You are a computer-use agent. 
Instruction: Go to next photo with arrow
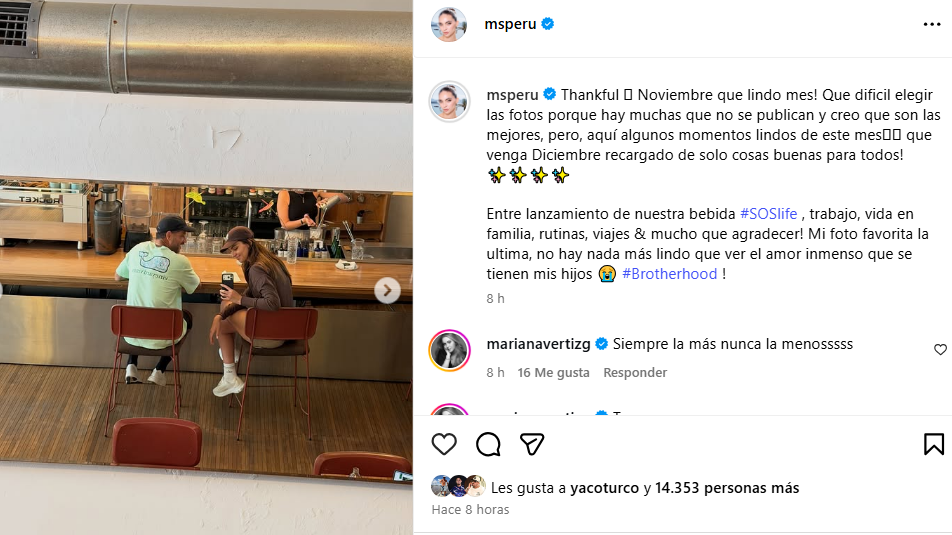pos(387,290)
